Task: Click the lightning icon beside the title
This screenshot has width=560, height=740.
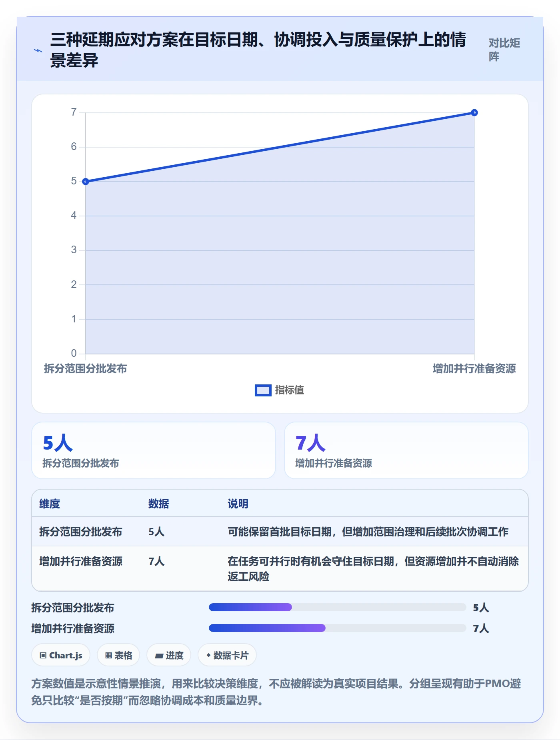Action: [38, 50]
